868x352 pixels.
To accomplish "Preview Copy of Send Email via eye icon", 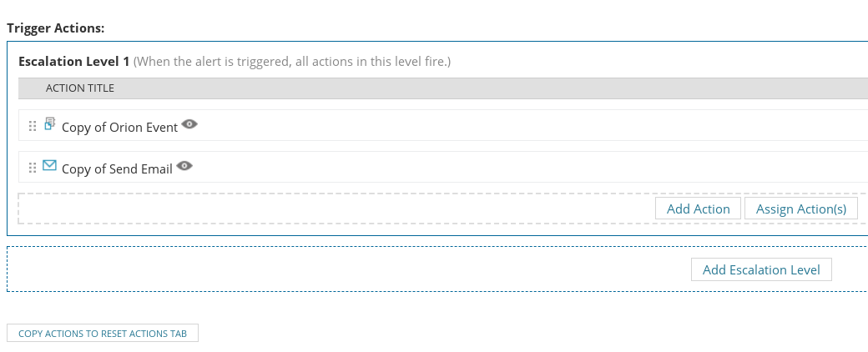I will (184, 166).
